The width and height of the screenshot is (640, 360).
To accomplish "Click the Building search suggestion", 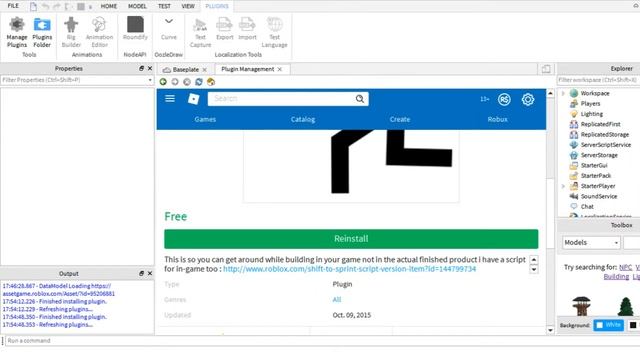I will 616,277.
